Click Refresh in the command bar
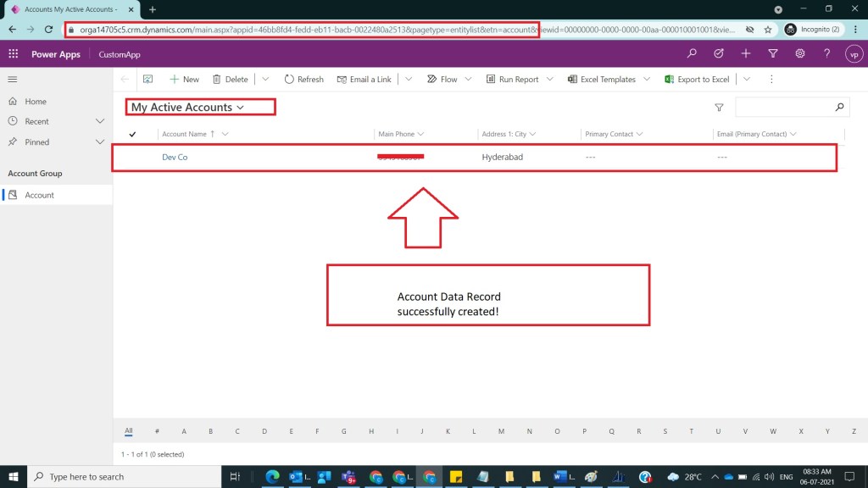The width and height of the screenshot is (868, 488). tap(303, 80)
